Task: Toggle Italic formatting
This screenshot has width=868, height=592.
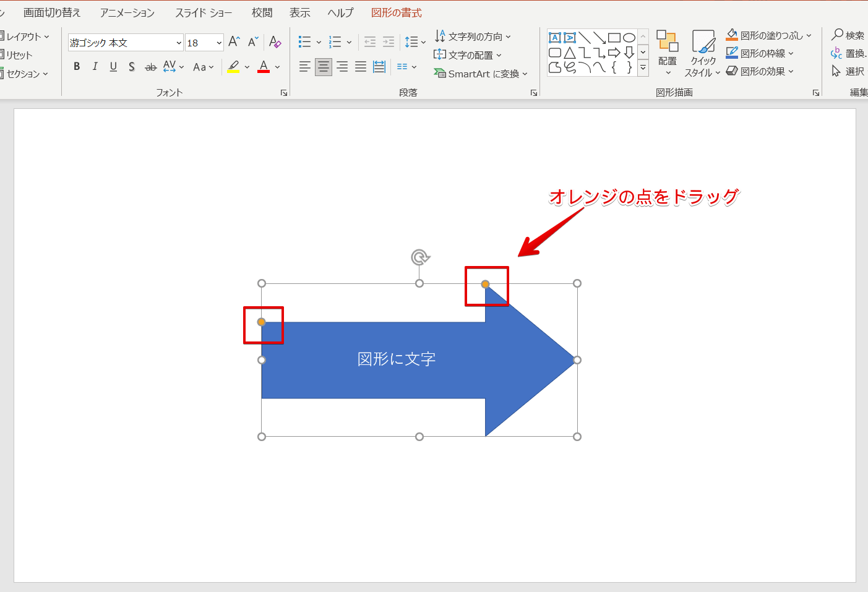Action: (x=95, y=66)
